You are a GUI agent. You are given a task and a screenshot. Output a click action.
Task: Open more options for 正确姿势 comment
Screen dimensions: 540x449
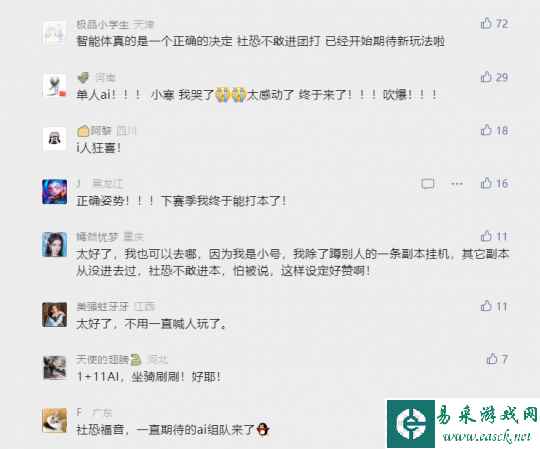[457, 184]
